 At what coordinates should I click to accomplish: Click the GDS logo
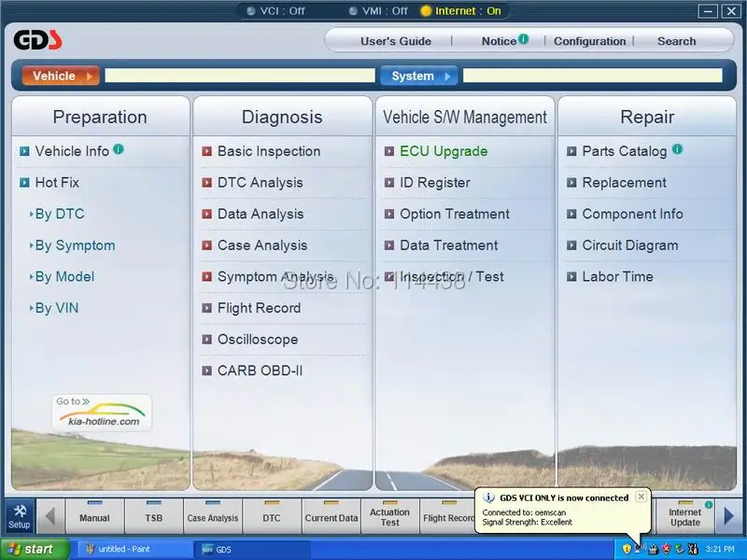click(x=37, y=40)
